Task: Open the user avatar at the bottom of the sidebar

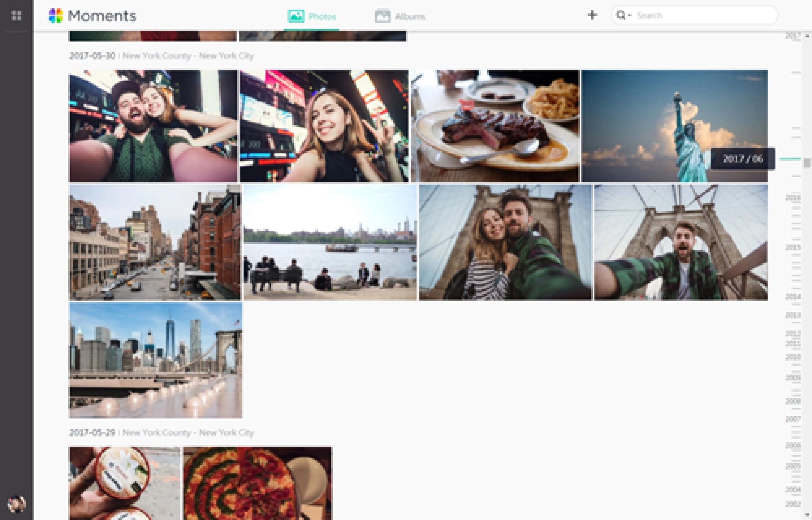Action: point(16,504)
